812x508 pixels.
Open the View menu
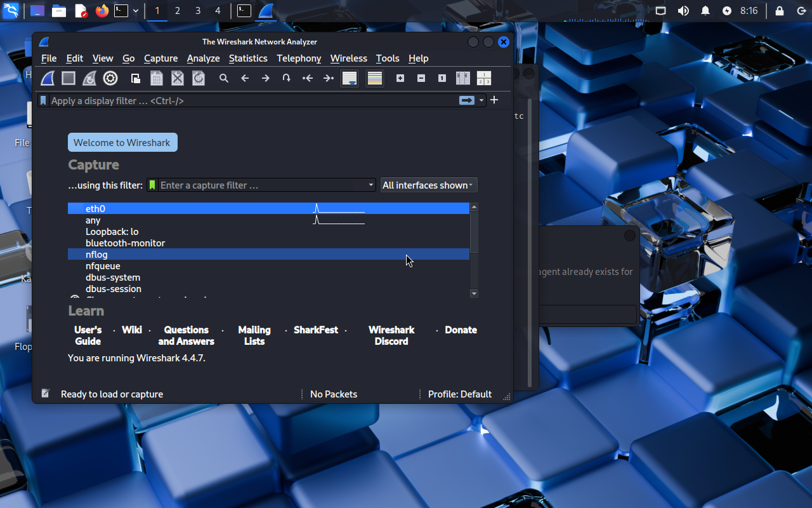click(103, 58)
